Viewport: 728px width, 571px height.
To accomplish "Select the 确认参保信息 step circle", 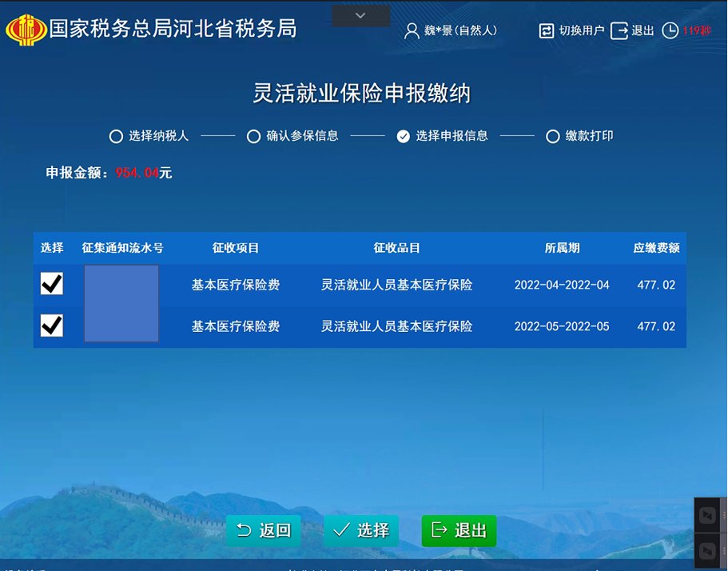I will click(x=253, y=137).
